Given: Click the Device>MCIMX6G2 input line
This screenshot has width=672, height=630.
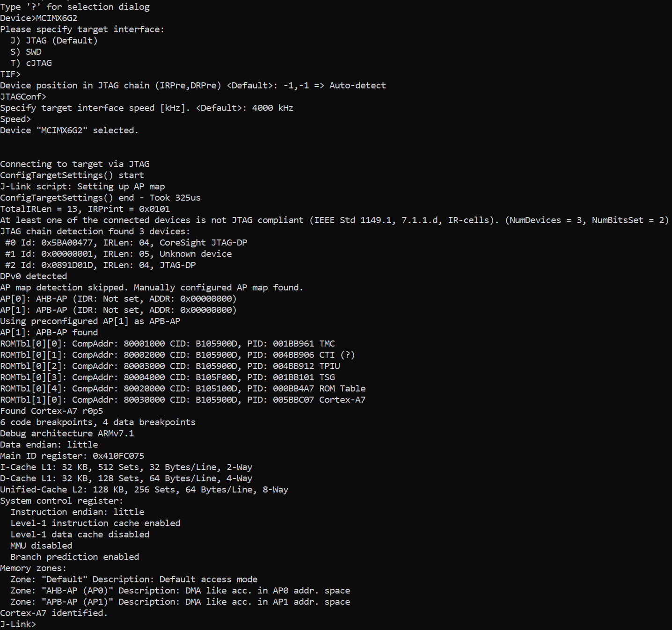Looking at the screenshot, I should point(39,18).
